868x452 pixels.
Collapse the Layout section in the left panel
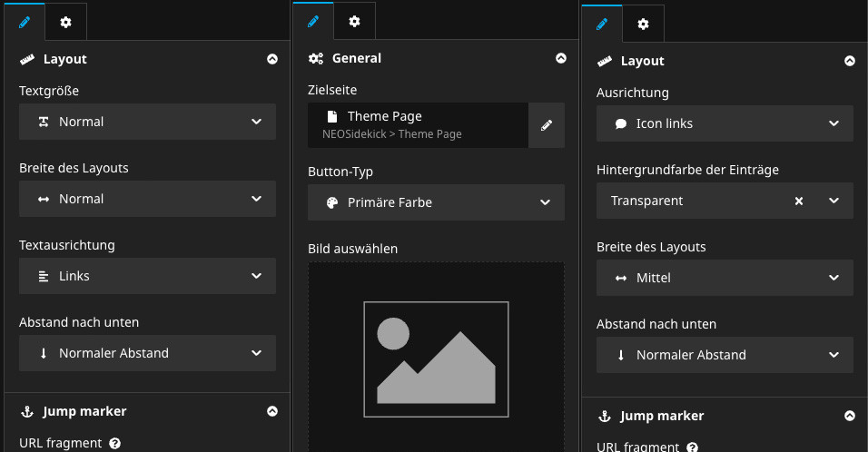click(x=272, y=59)
